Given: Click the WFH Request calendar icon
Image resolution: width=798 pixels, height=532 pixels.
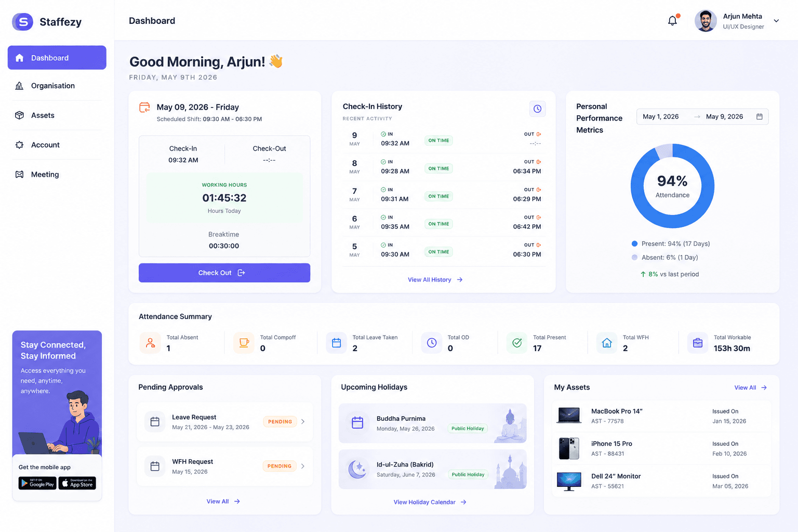Looking at the screenshot, I should (155, 466).
